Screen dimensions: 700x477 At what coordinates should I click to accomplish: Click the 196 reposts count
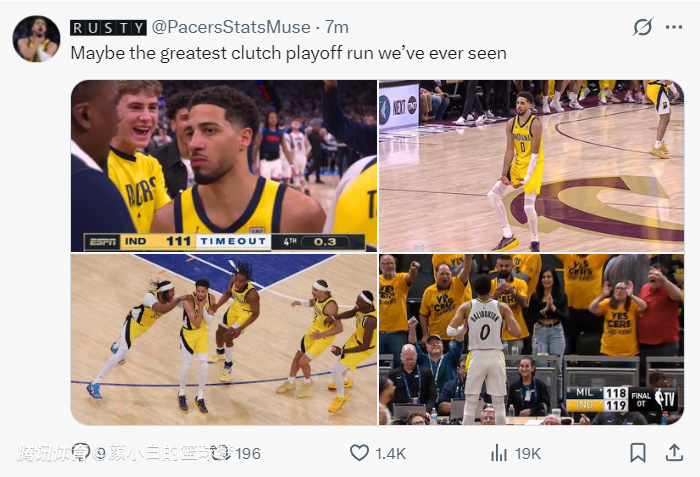pos(248,454)
